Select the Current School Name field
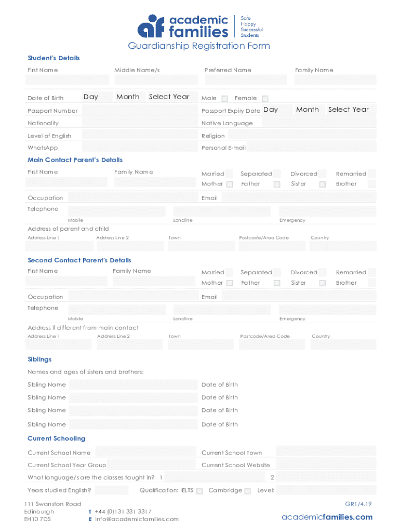 145,453
